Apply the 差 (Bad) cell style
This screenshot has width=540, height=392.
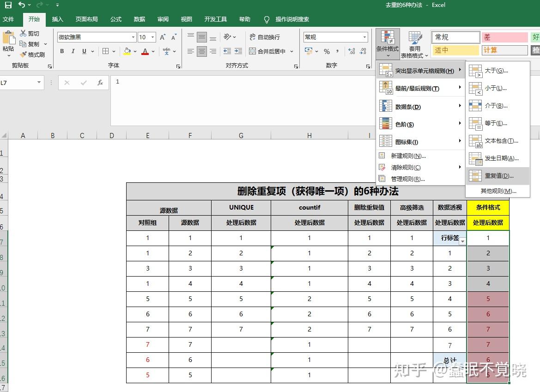click(504, 37)
